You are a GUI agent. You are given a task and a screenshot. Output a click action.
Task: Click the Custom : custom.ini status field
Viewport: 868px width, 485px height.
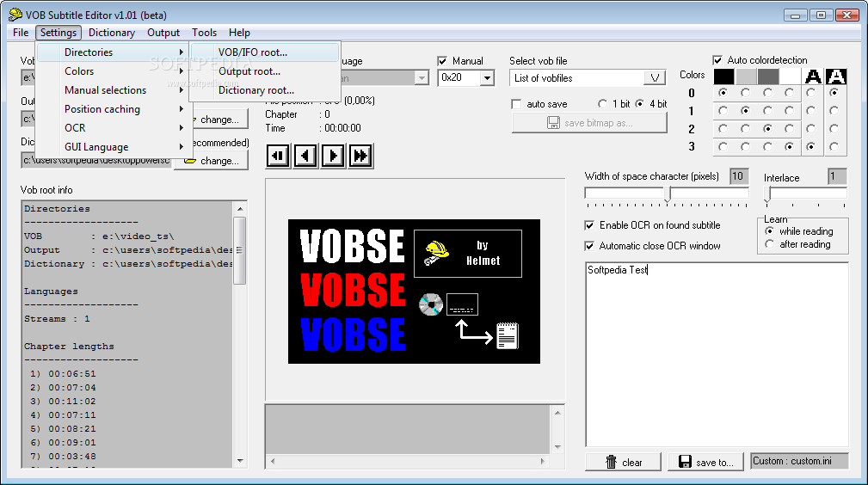coord(799,461)
